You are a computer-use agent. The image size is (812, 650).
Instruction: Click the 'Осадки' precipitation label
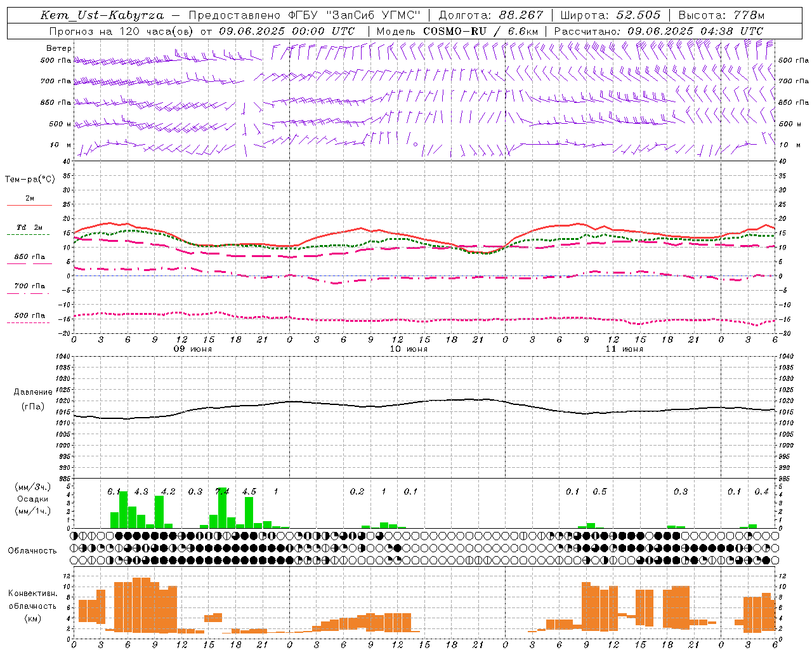click(33, 499)
